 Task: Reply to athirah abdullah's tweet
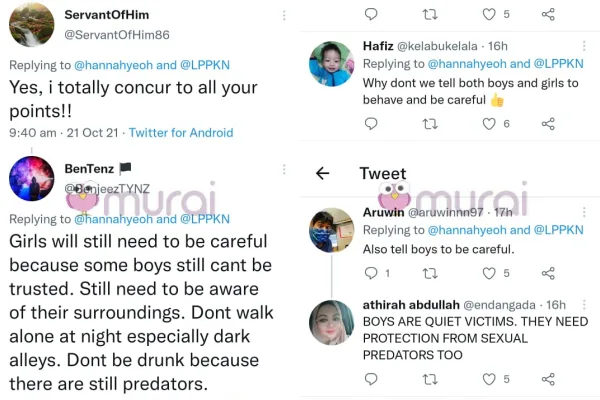pyautogui.click(x=371, y=379)
